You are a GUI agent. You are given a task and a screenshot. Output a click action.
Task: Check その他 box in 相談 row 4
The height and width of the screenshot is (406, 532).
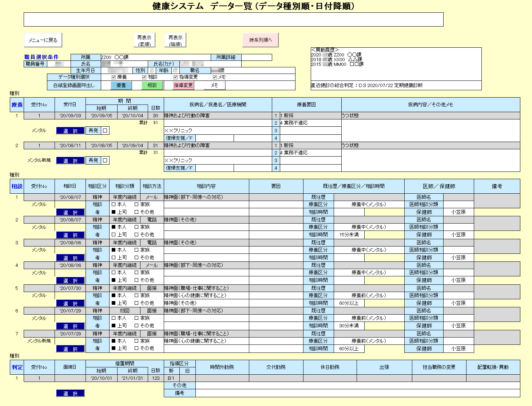(x=136, y=280)
